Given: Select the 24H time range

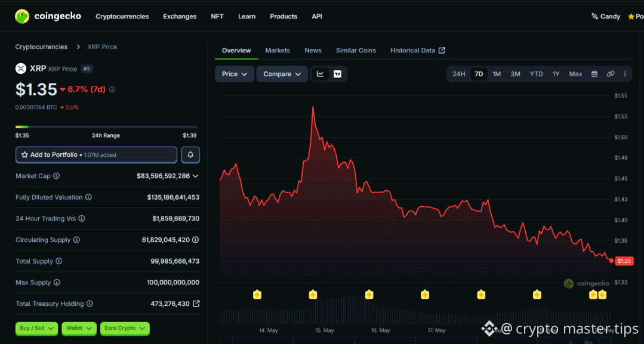Looking at the screenshot, I should (459, 74).
